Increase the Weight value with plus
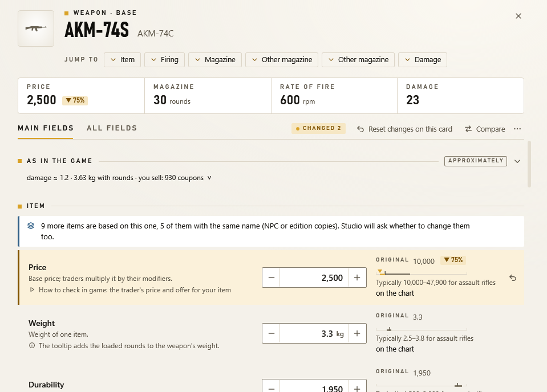The image size is (547, 392). point(357,333)
